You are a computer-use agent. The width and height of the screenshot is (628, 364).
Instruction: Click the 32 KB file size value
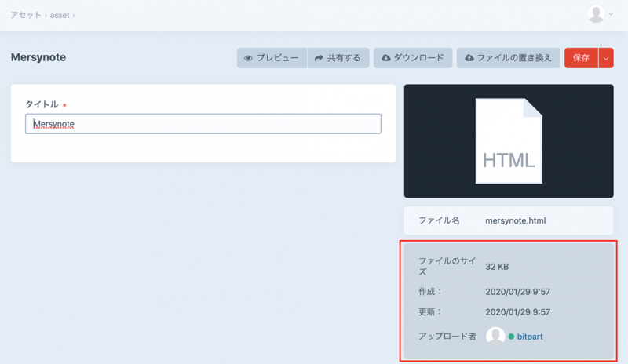click(497, 267)
